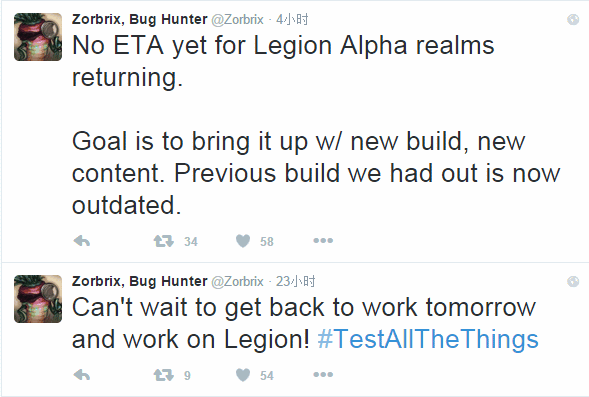589x397 pixels.
Task: Retweet the back to work tweet
Action: point(164,375)
